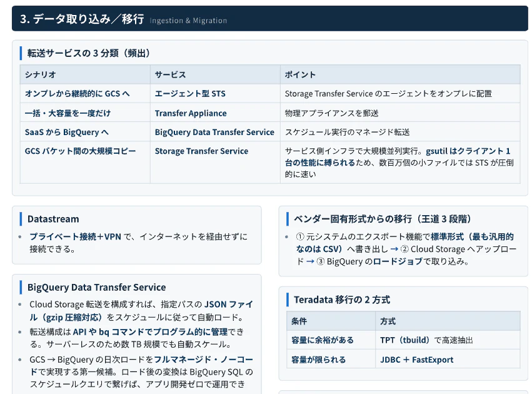
Task: Click the 'サービス' column header
Action: [x=215, y=74]
